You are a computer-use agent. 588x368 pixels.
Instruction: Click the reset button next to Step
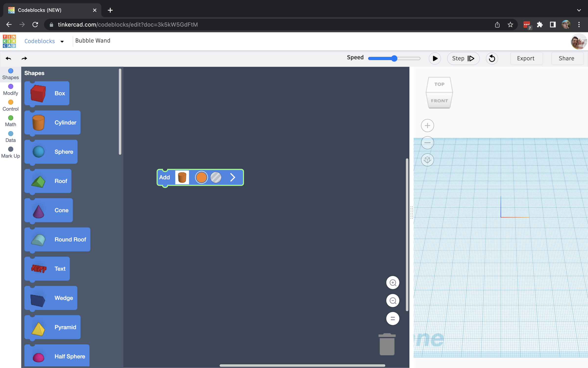point(492,58)
